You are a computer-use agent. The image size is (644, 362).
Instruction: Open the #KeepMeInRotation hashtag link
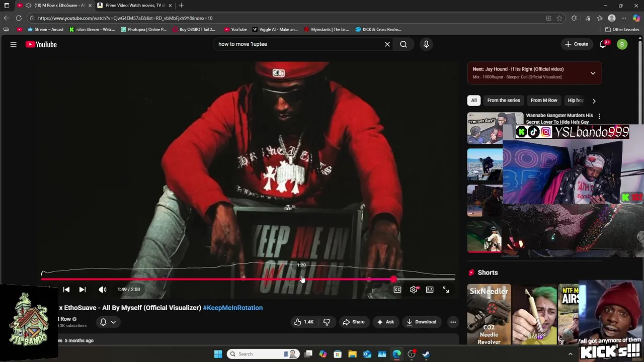click(x=233, y=308)
